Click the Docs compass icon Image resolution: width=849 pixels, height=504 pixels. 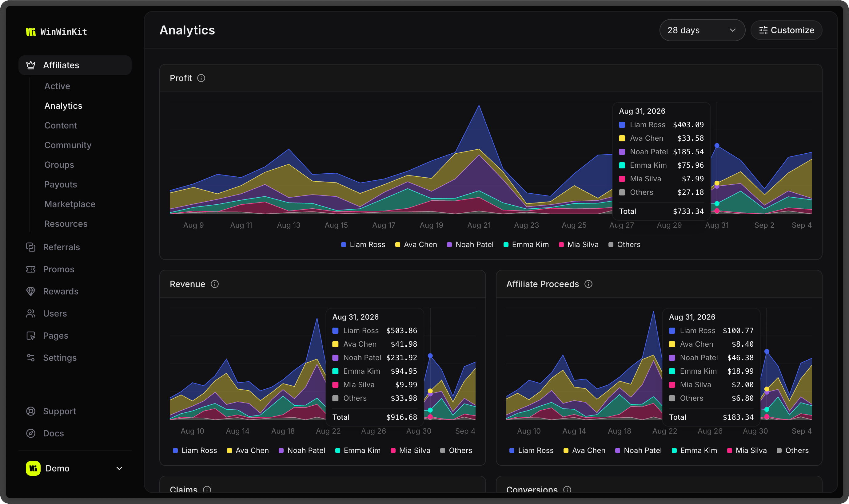coord(31,433)
